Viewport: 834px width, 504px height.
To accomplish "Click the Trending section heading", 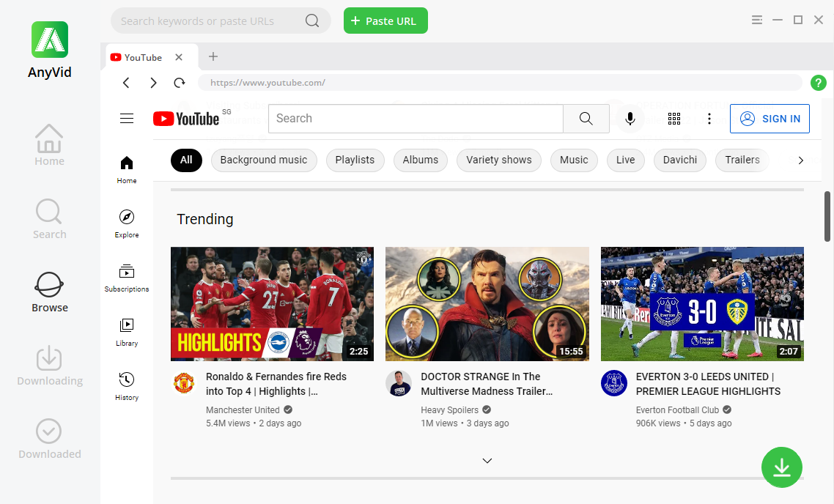I will 204,219.
